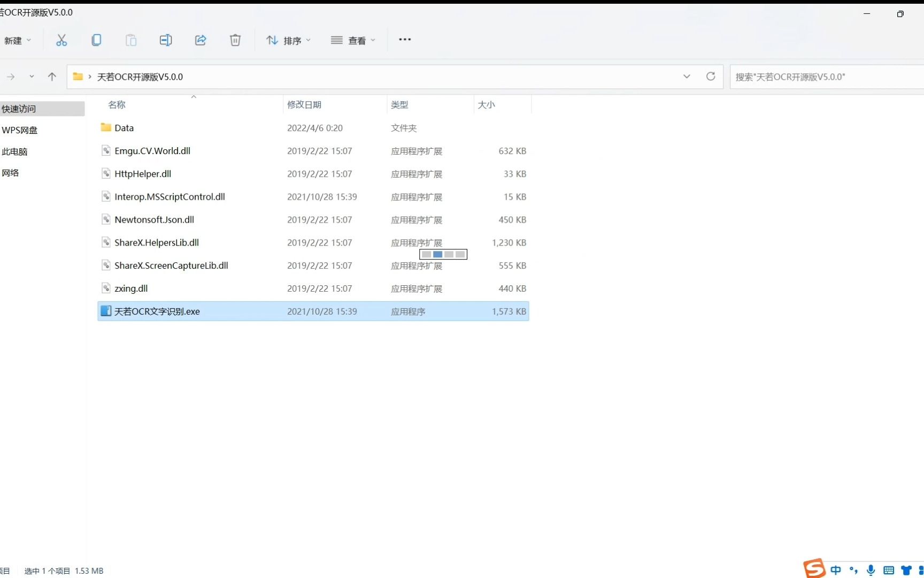Click the 天若OCR文字识别.exe application icon
924x578 pixels.
106,311
